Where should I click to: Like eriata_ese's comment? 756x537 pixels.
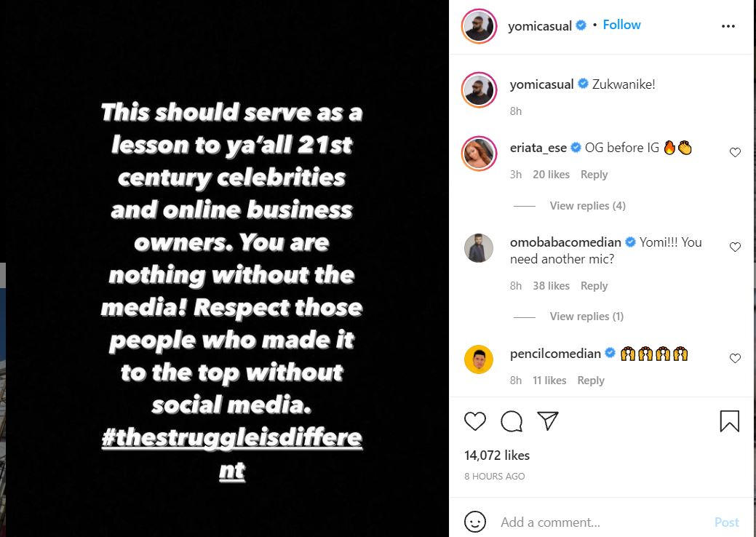[735, 153]
